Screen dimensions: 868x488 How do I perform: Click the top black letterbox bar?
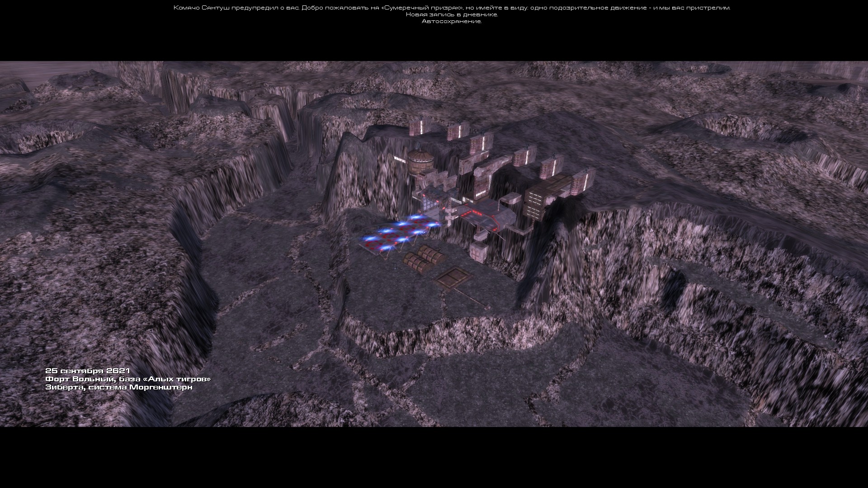tap(434, 43)
